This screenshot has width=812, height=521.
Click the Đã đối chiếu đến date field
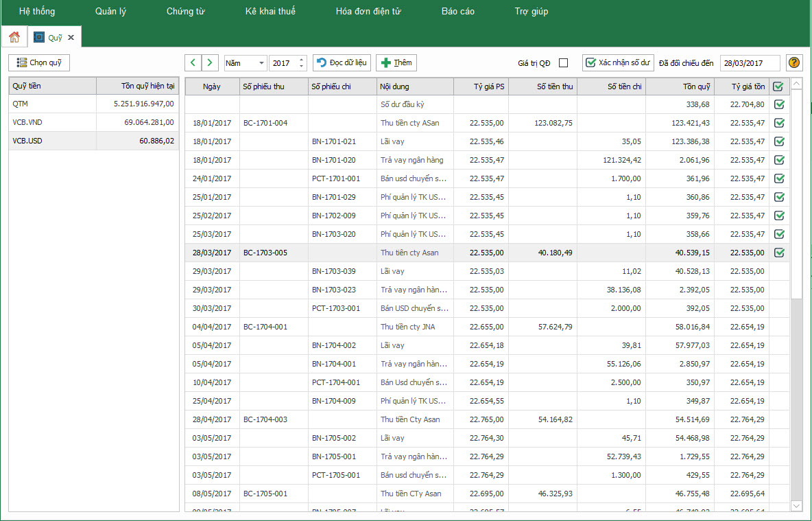coord(749,62)
